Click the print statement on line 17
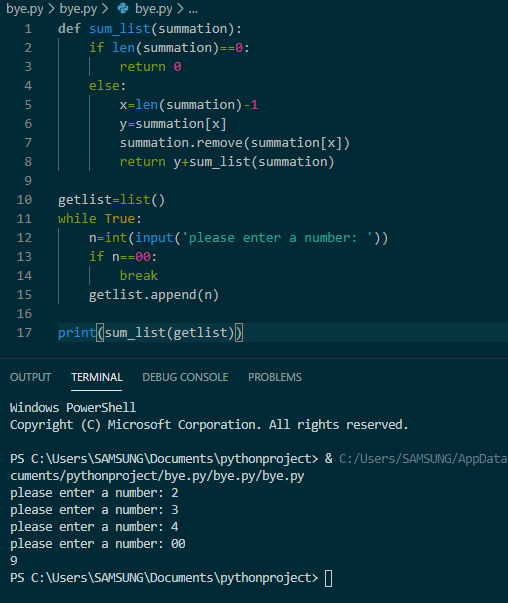Screen dimensions: 508x603 coord(150,333)
